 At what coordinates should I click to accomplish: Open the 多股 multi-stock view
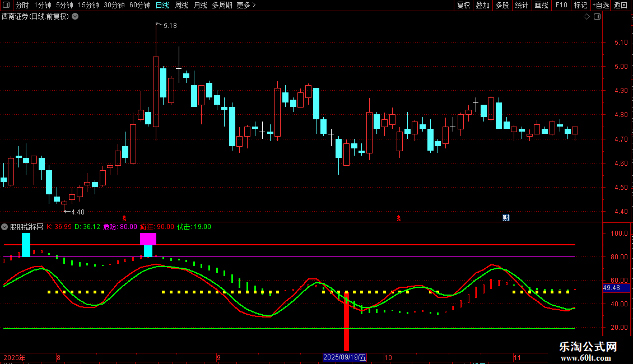click(502, 5)
